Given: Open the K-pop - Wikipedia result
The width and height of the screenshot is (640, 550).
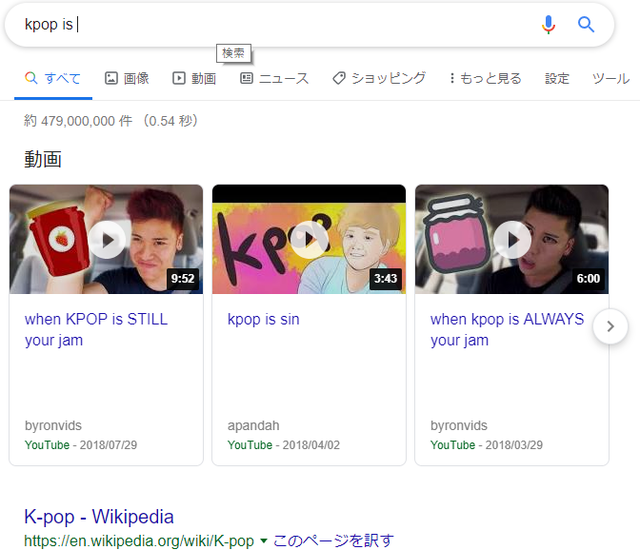Looking at the screenshot, I should [x=99, y=517].
